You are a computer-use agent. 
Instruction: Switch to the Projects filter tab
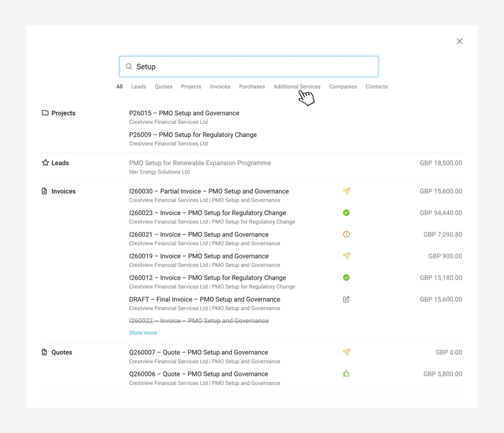(x=191, y=87)
